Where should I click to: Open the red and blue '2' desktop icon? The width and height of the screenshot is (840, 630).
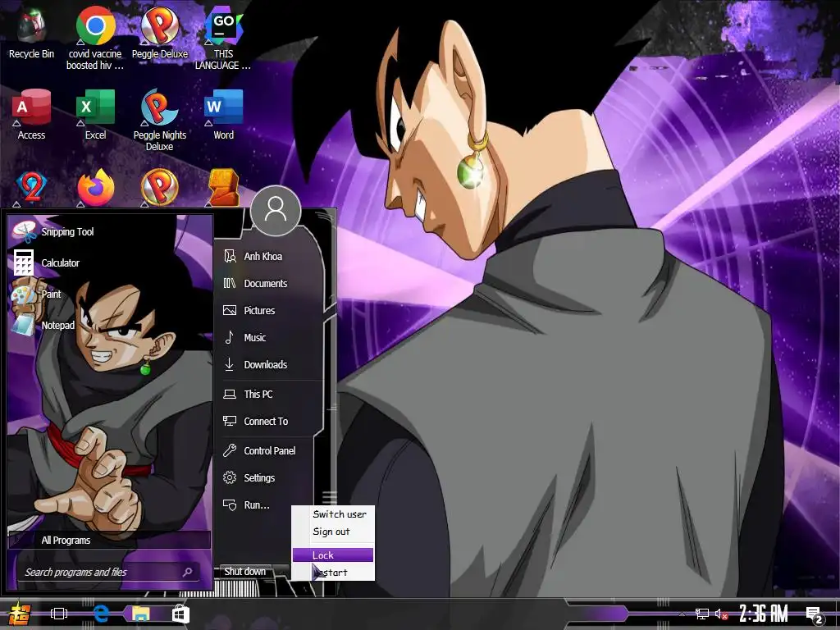[x=32, y=188]
